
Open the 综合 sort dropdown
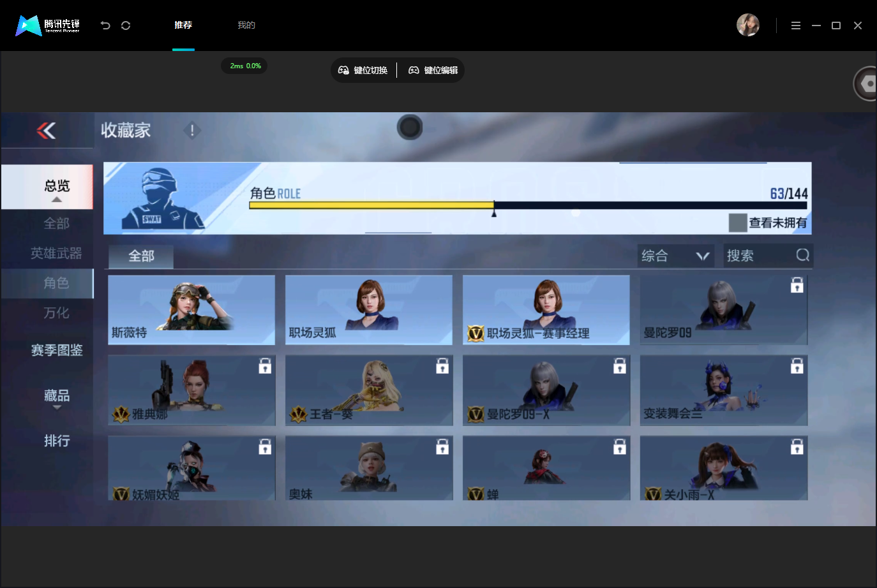[676, 256]
